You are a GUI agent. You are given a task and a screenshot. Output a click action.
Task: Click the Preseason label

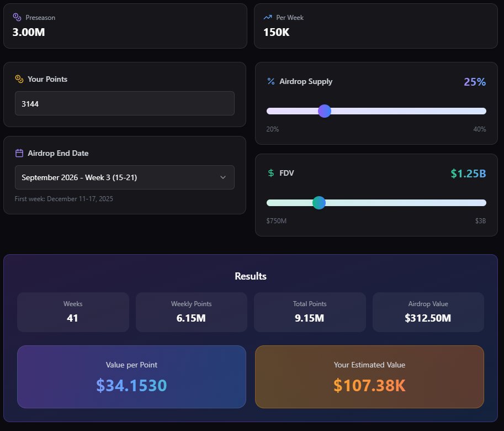click(x=40, y=18)
